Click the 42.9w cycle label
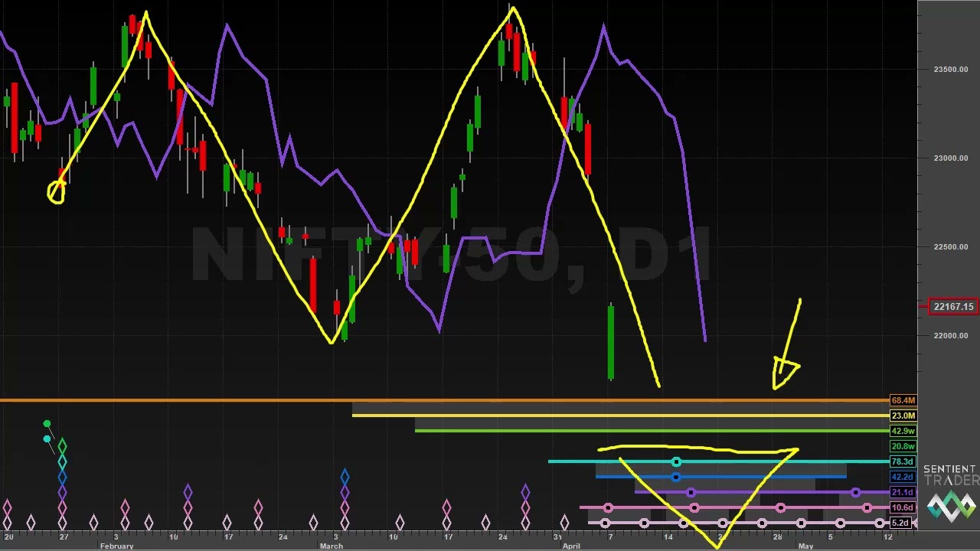 [903, 431]
